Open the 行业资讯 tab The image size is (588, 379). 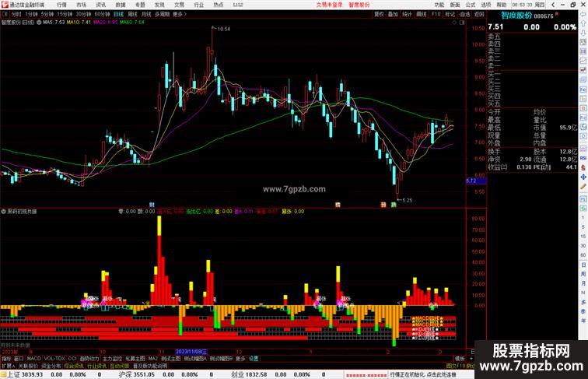point(96,366)
